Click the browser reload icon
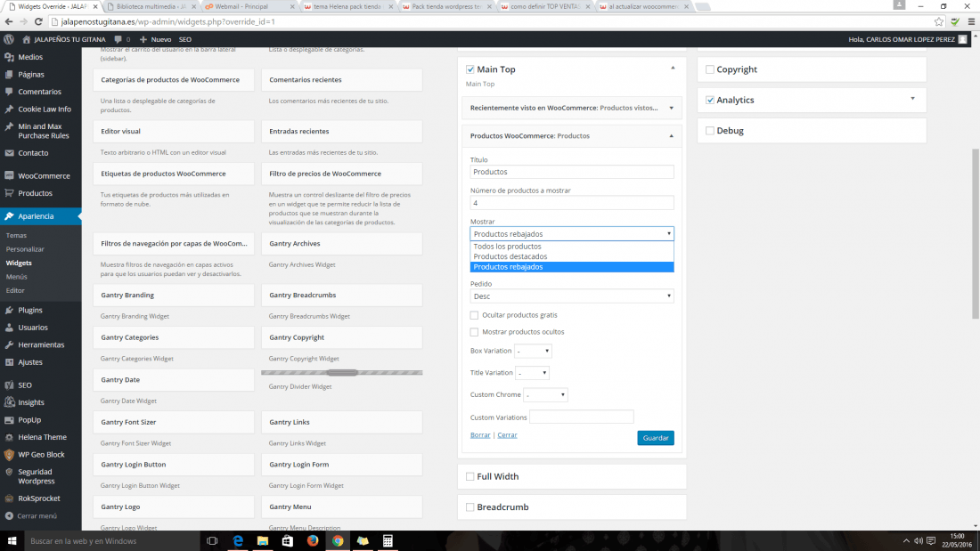The width and height of the screenshot is (980, 551). (38, 22)
